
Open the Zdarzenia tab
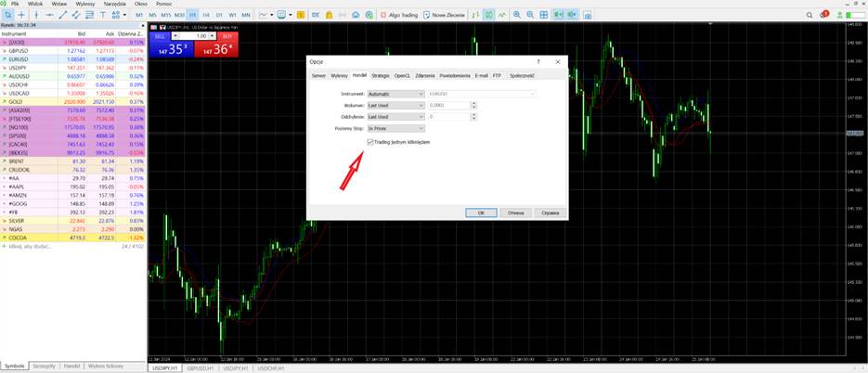[x=425, y=75]
